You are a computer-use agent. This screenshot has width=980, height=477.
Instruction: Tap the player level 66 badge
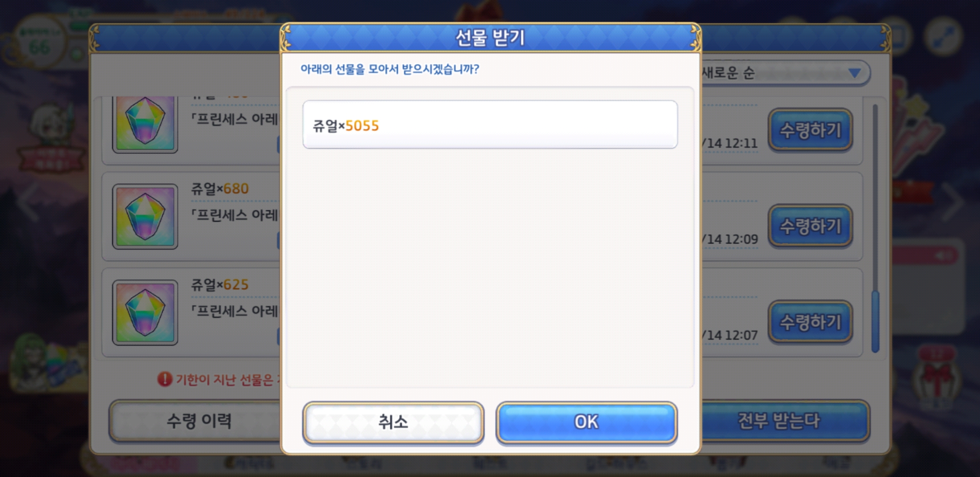pyautogui.click(x=40, y=42)
